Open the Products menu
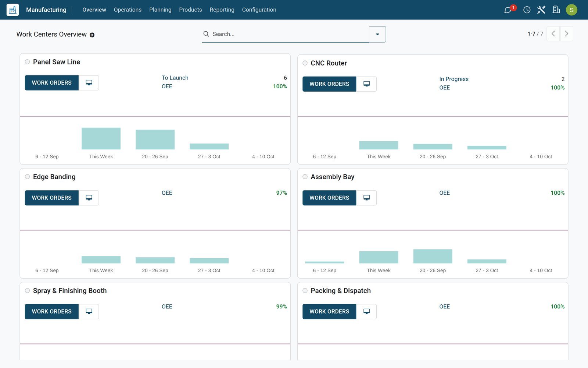The width and height of the screenshot is (588, 368). [x=190, y=10]
